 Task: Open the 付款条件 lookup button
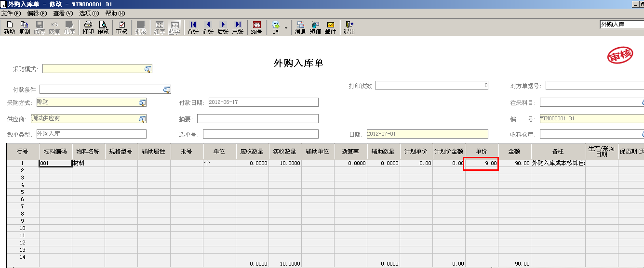coord(167,89)
